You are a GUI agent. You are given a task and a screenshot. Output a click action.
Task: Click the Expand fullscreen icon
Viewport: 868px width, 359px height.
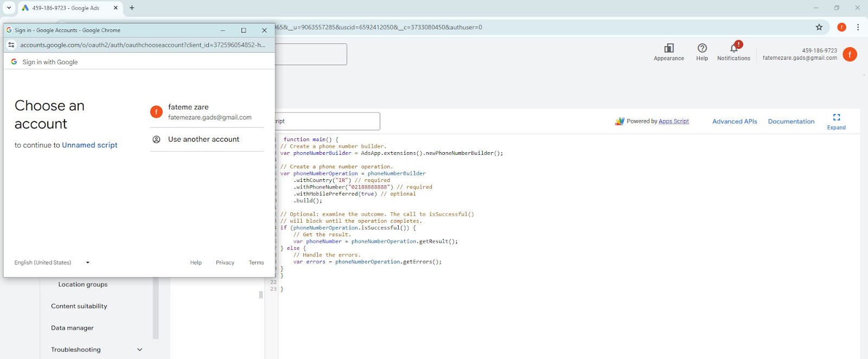coord(837,117)
